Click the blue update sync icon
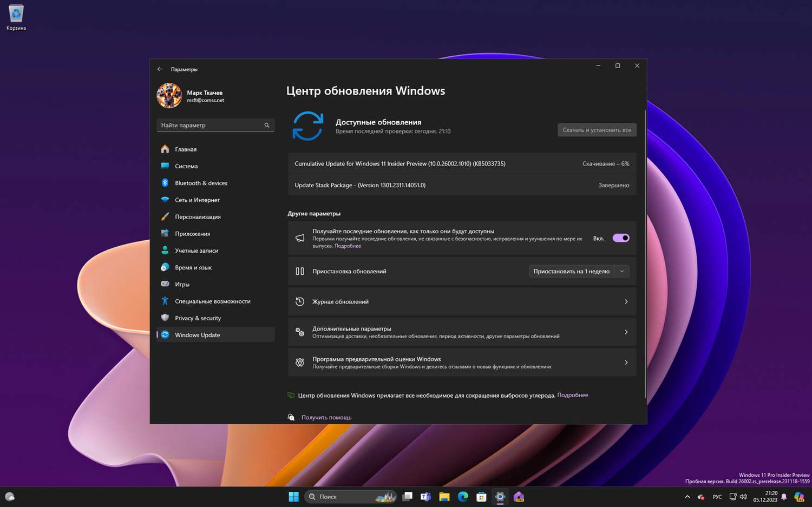The width and height of the screenshot is (812, 507). coord(307,126)
